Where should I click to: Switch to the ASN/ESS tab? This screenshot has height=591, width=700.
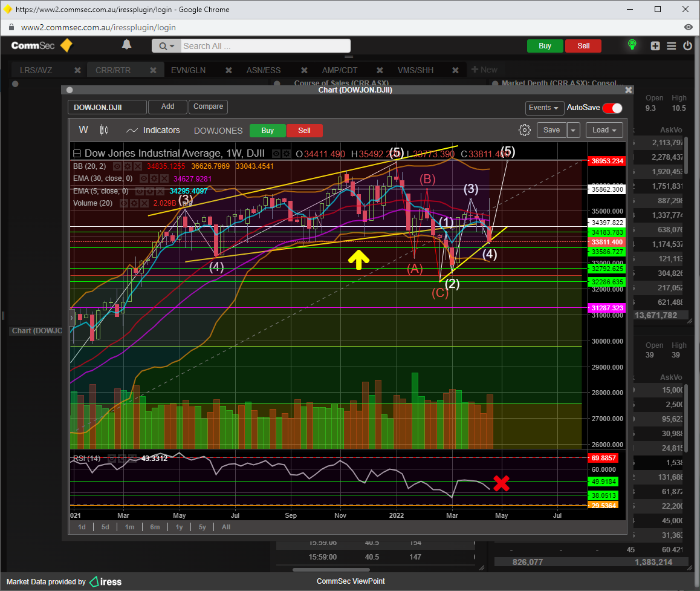coord(264,70)
